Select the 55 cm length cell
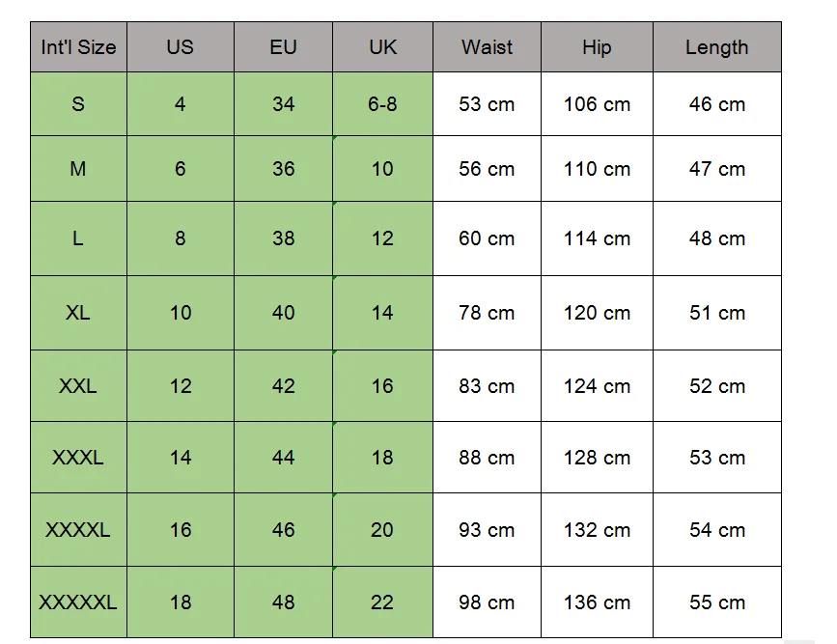This screenshot has width=837, height=644. coord(717,602)
